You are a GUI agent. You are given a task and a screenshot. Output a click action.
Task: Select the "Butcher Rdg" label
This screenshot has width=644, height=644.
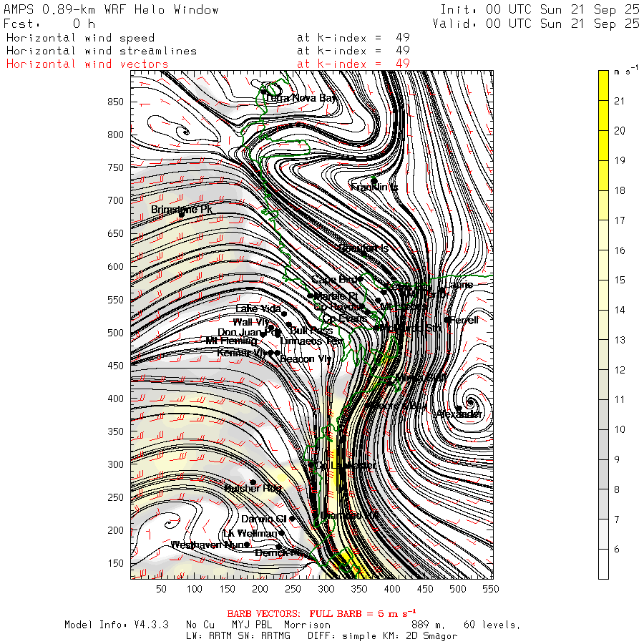pos(253,488)
